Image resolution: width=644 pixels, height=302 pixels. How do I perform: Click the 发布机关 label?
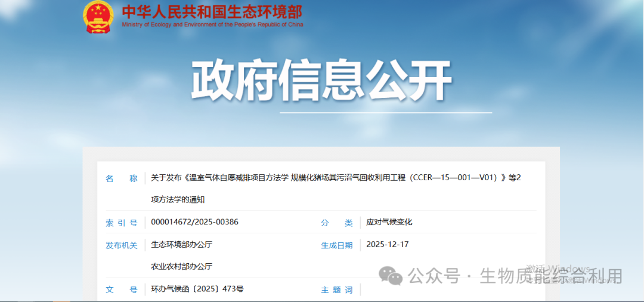pos(122,245)
